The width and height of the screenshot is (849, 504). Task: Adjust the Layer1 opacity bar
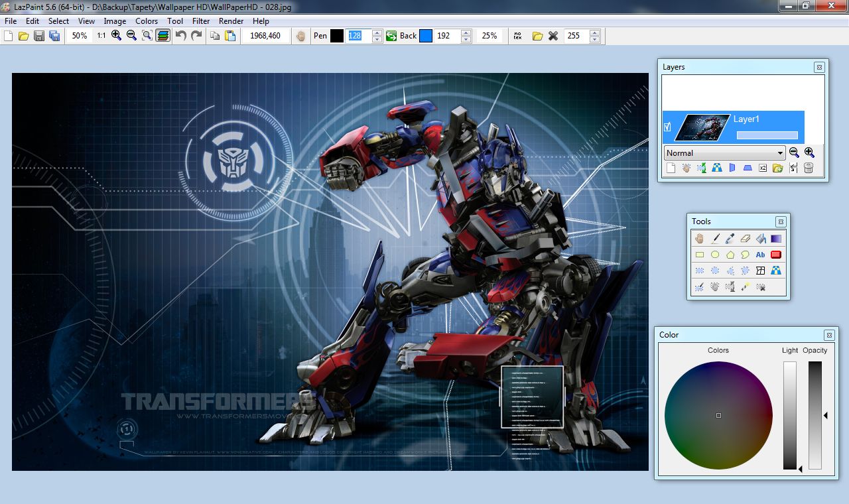[x=767, y=135]
